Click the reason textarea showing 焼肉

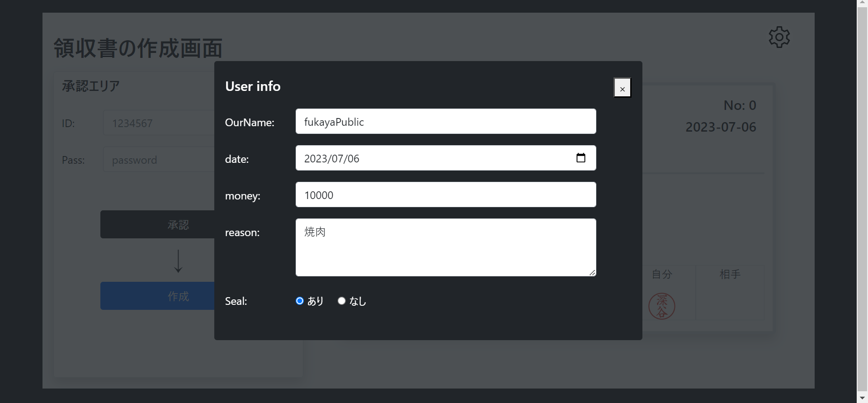coord(446,247)
